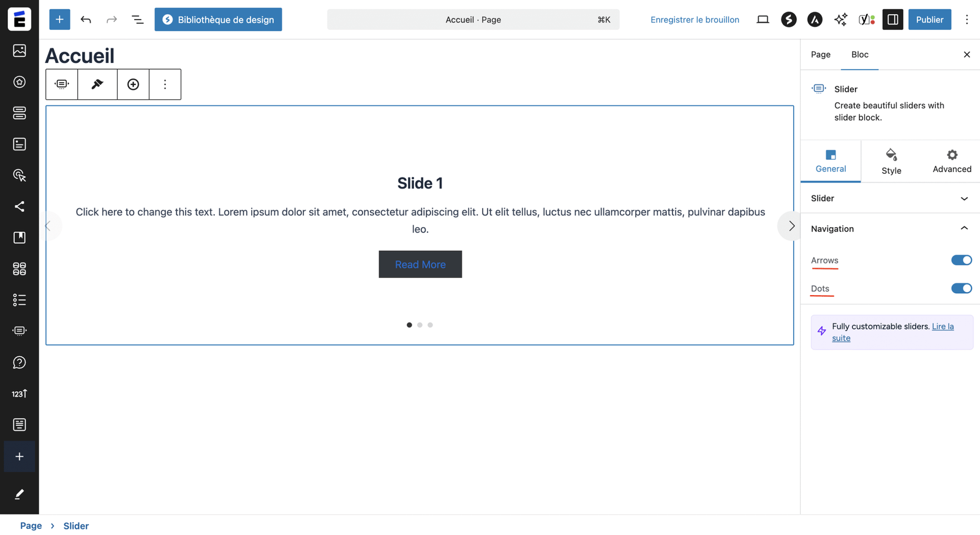980x535 pixels.
Task: Click the Slider block type toolbar icon
Action: click(62, 84)
